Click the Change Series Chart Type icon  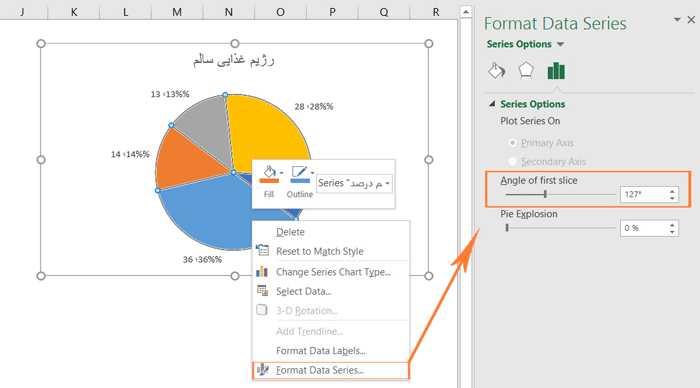262,271
